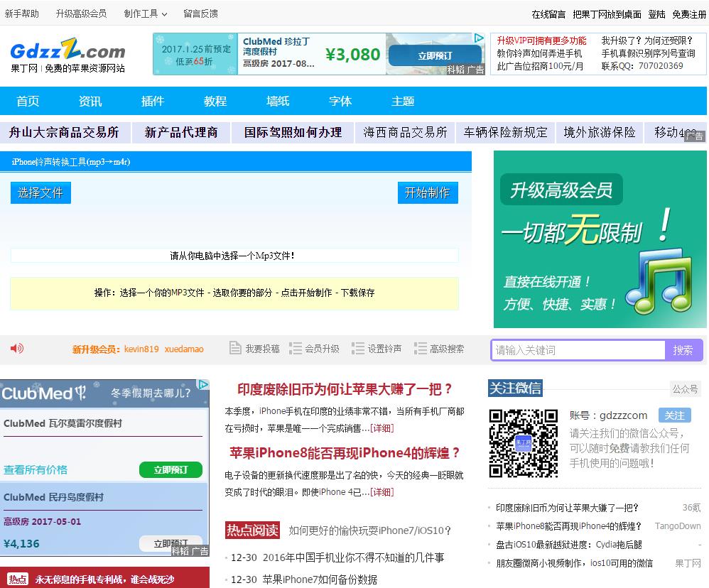Open 如何更好的愉快玩耍iPhone7/iOS10 link
709x588 pixels.
click(370, 530)
